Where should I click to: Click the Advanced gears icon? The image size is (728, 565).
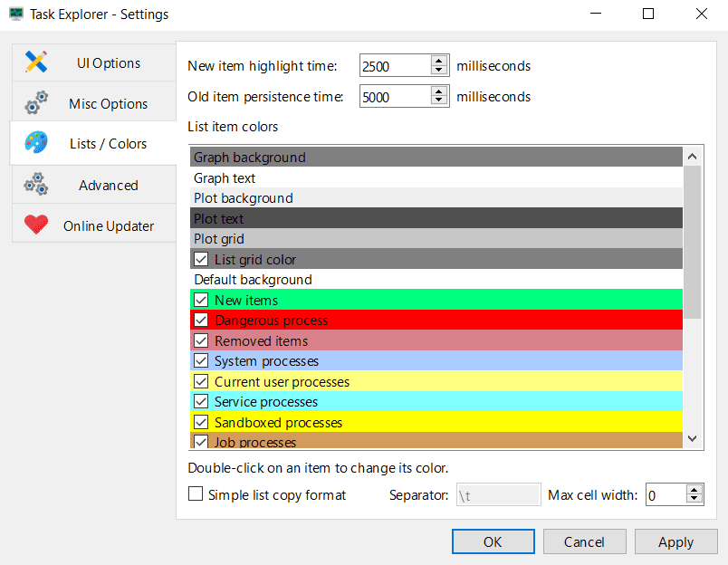pos(36,185)
